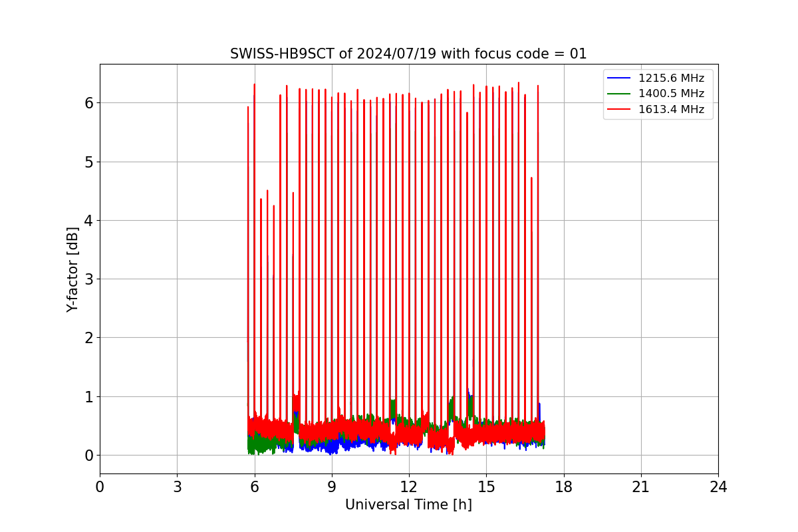Viewport: 798px width, 532px height.
Task: Click x-axis tick label 15
Action: click(486, 487)
